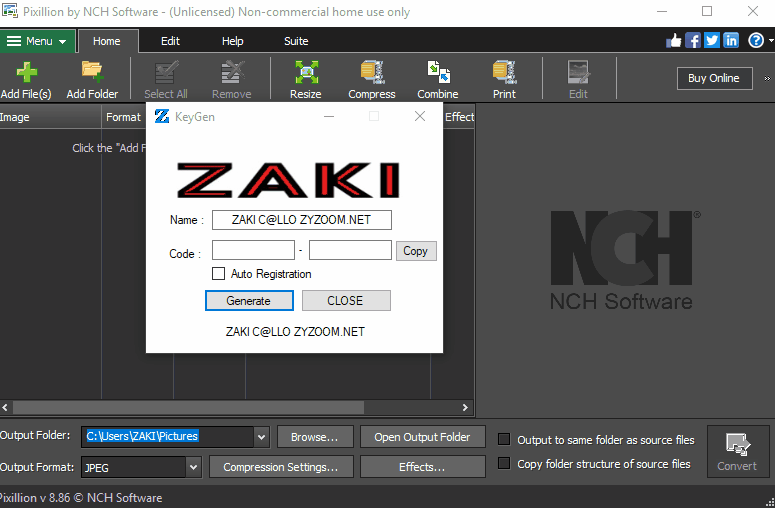Screen dimensions: 775x508
Task: Click the Copy button next to Code
Action: [x=416, y=251]
